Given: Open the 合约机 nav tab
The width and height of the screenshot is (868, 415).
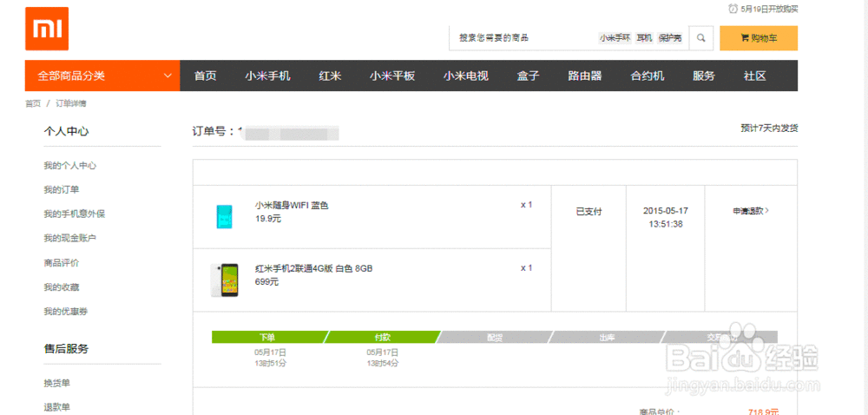Looking at the screenshot, I should point(648,76).
